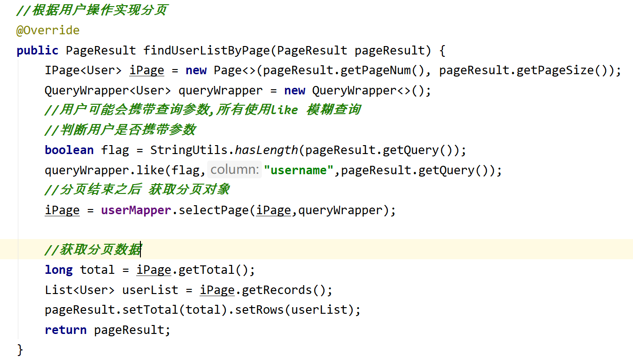Click the getRecords() call
The height and width of the screenshot is (364, 633).
[284, 290]
